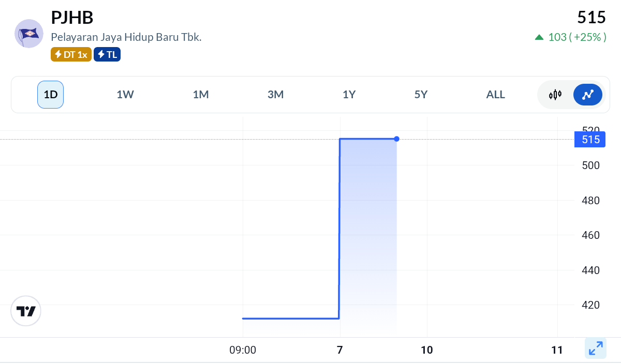Screen dimensions: 621x364
Task: Click Pelayaran Jaya Hidup Baru Tbk. name
Action: [x=126, y=37]
